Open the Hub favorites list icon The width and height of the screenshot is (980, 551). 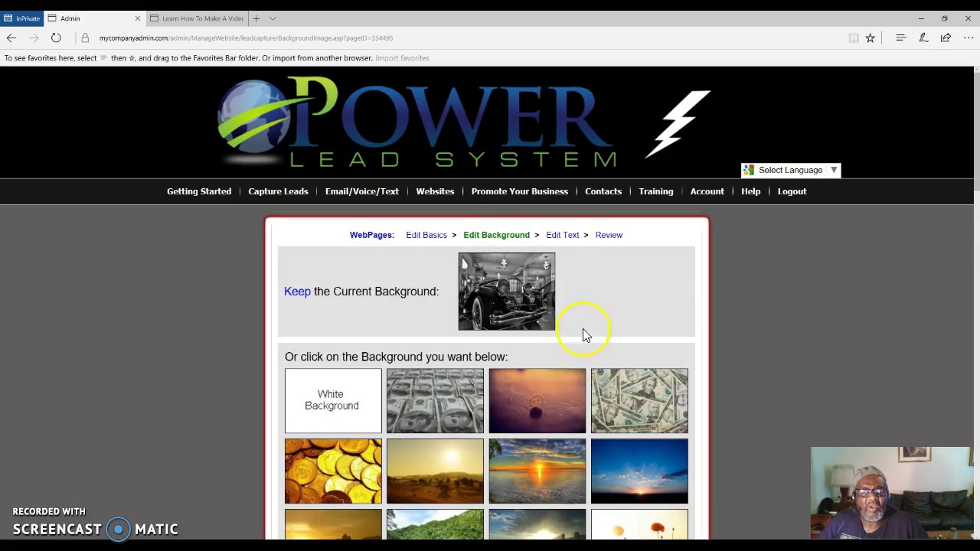[x=900, y=37]
